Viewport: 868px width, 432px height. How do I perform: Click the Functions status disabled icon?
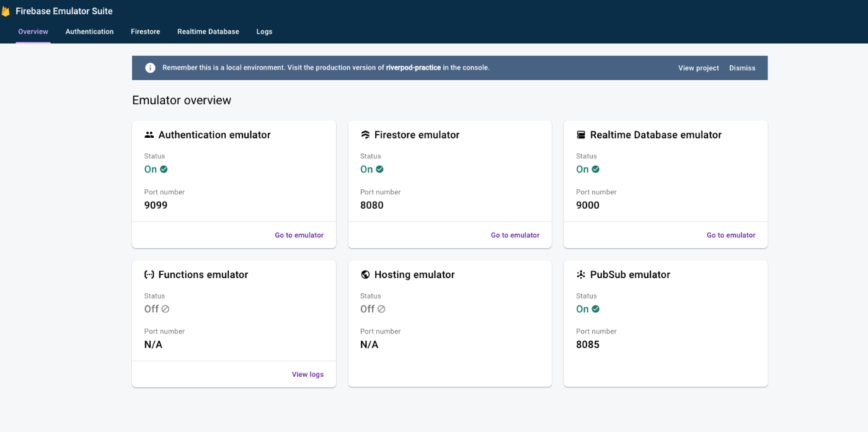[x=166, y=308]
